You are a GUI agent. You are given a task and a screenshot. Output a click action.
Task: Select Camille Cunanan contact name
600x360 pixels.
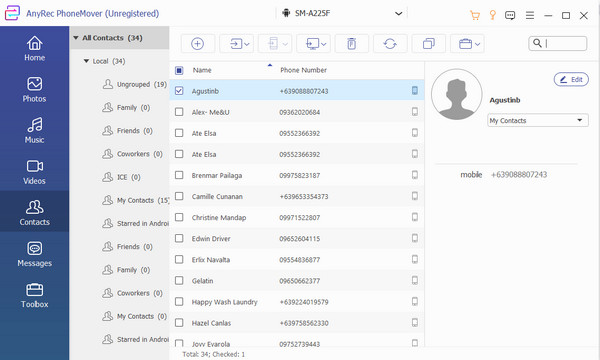(x=217, y=196)
